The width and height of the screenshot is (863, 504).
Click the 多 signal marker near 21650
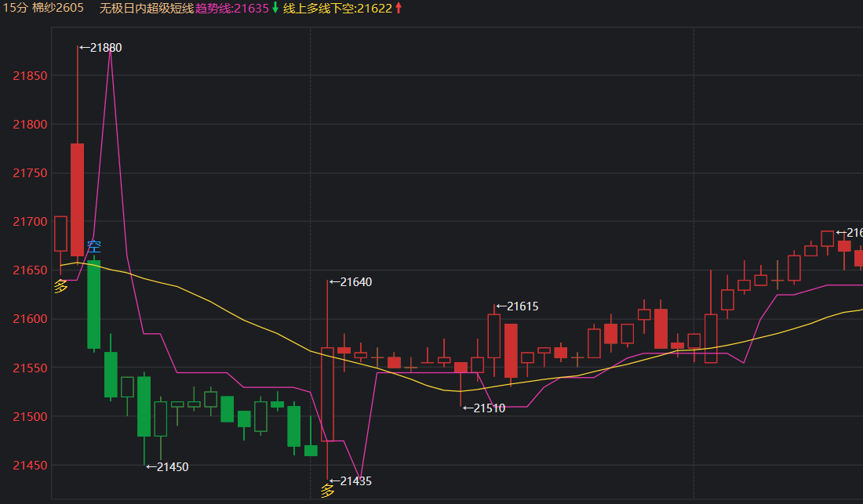pos(60,286)
